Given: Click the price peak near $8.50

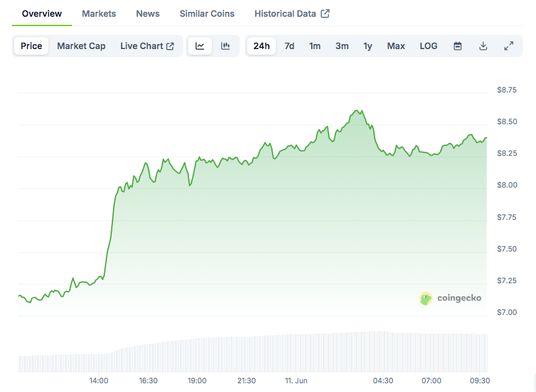Looking at the screenshot, I should [358, 111].
